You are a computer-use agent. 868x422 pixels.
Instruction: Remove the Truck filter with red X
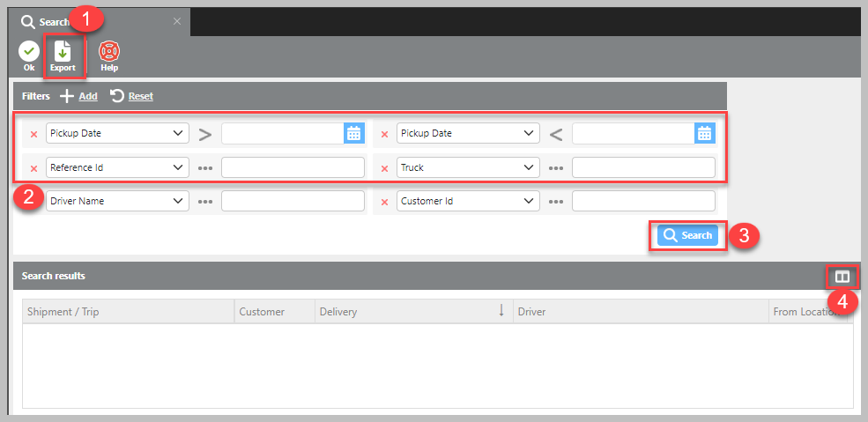click(384, 168)
